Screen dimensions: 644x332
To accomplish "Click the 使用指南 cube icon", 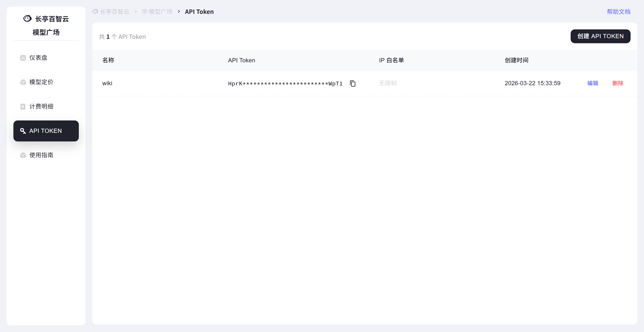I will [23, 155].
